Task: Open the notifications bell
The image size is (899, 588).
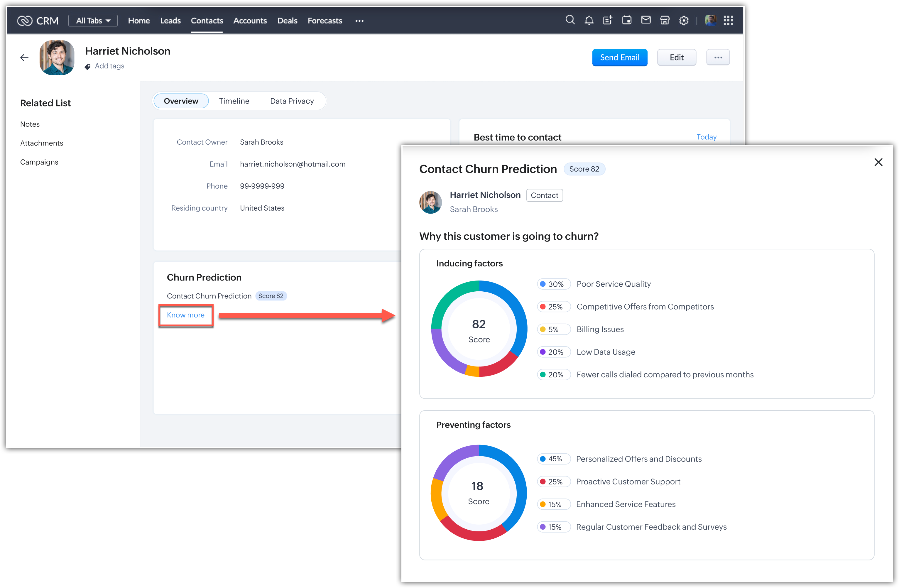Action: pyautogui.click(x=589, y=21)
